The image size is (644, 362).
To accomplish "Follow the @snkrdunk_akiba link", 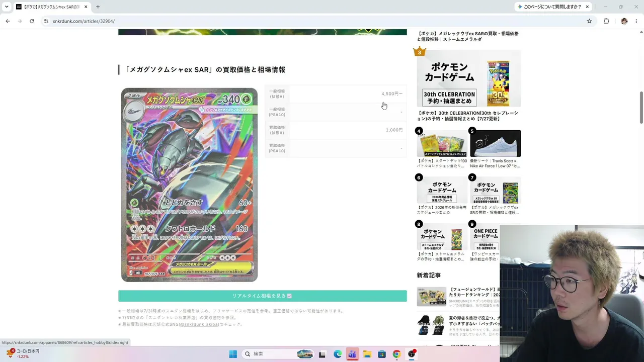I will pos(199,324).
